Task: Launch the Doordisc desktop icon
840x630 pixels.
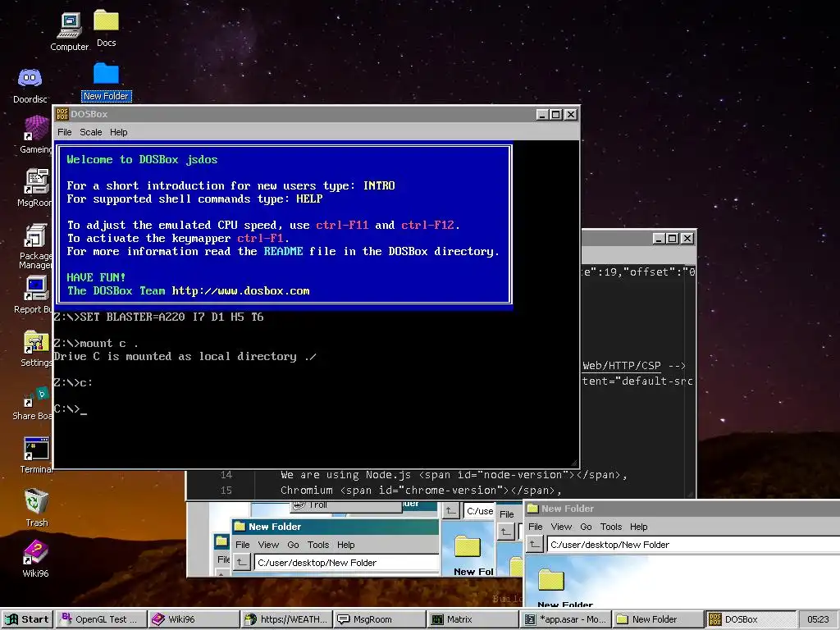Action: (30, 85)
